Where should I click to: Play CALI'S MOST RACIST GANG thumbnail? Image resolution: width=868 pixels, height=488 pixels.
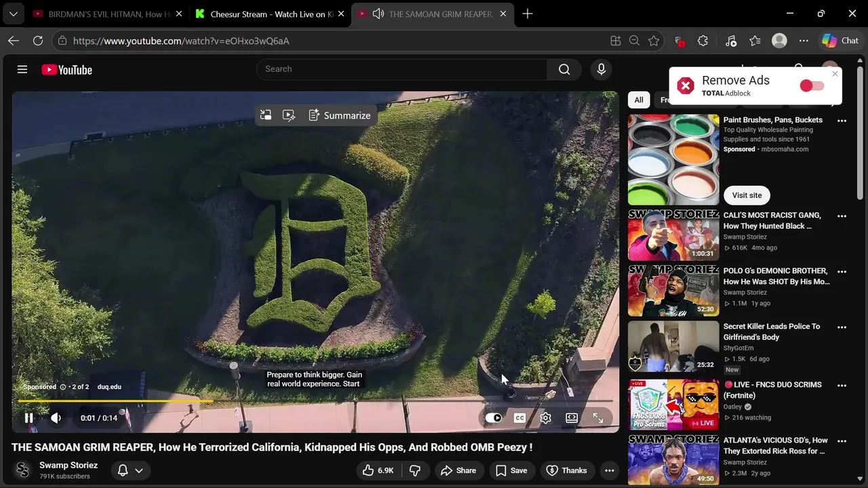[673, 235]
